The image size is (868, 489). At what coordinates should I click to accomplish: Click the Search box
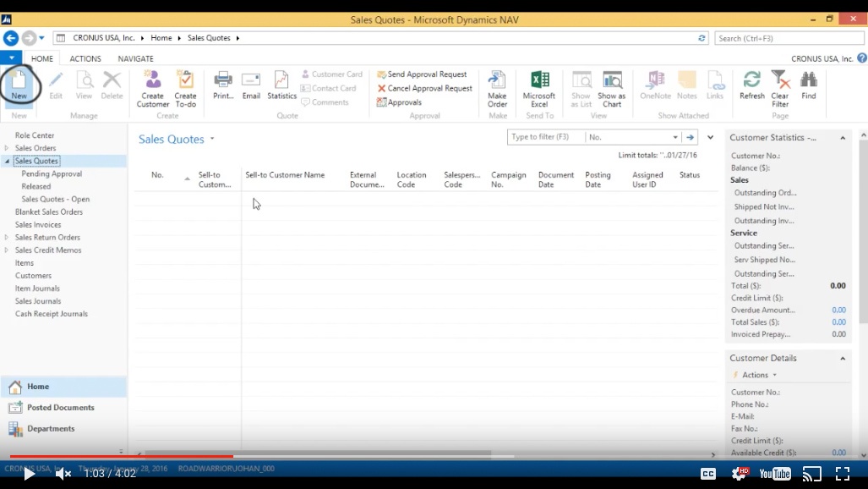coord(789,38)
